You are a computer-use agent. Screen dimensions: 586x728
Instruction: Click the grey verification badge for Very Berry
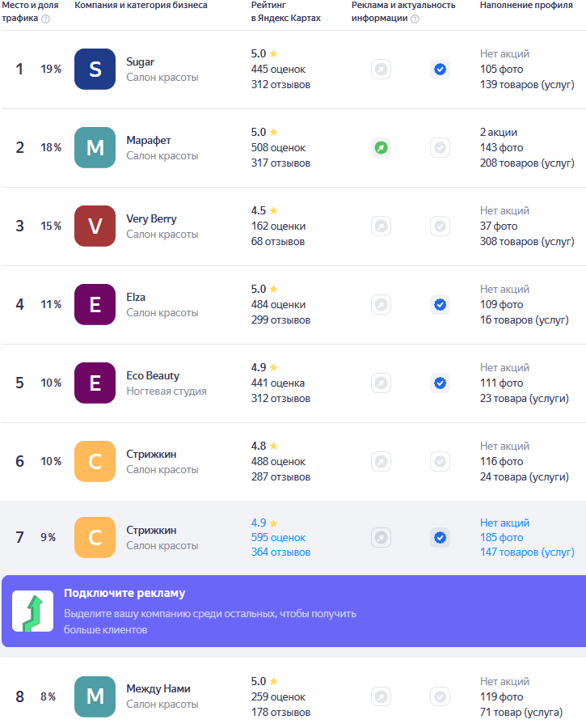440,226
